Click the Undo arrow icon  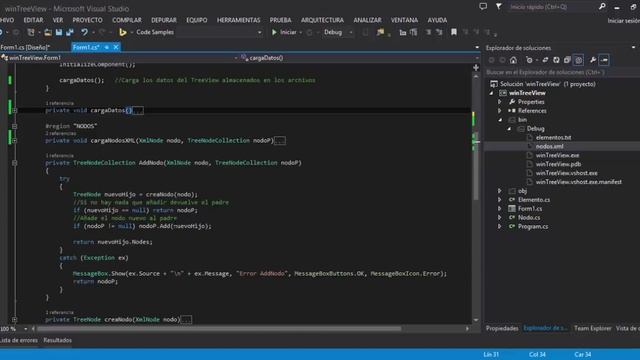(84, 32)
